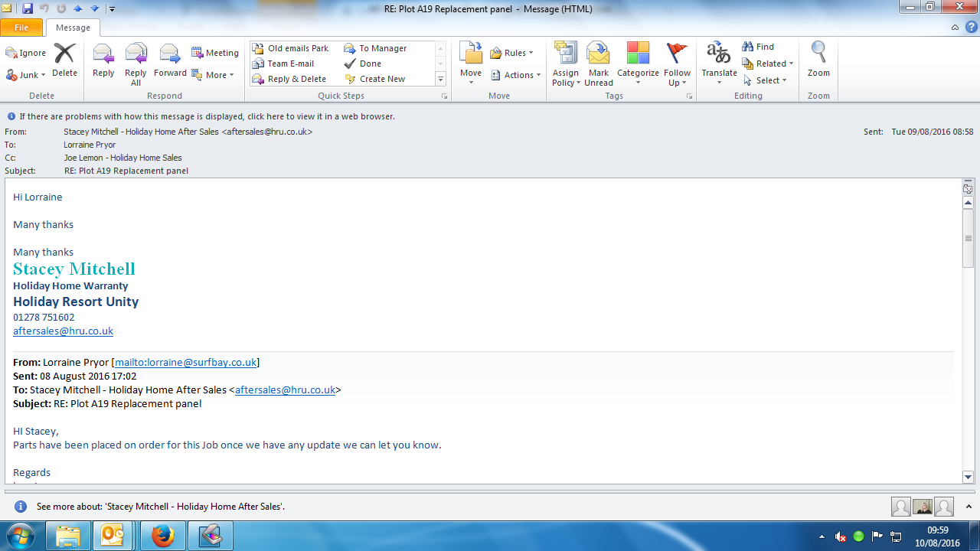Open the Tags dialog launcher

point(689,96)
